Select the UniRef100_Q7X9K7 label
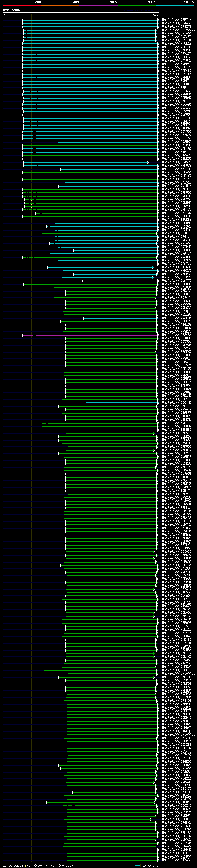Image resolution: width=197 pixels, height=868 pixels. [176, 226]
